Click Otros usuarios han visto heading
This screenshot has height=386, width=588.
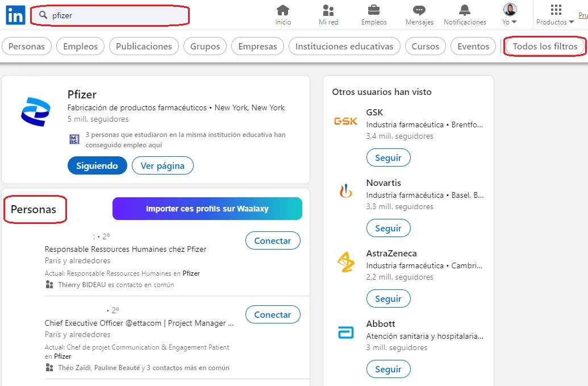point(382,92)
